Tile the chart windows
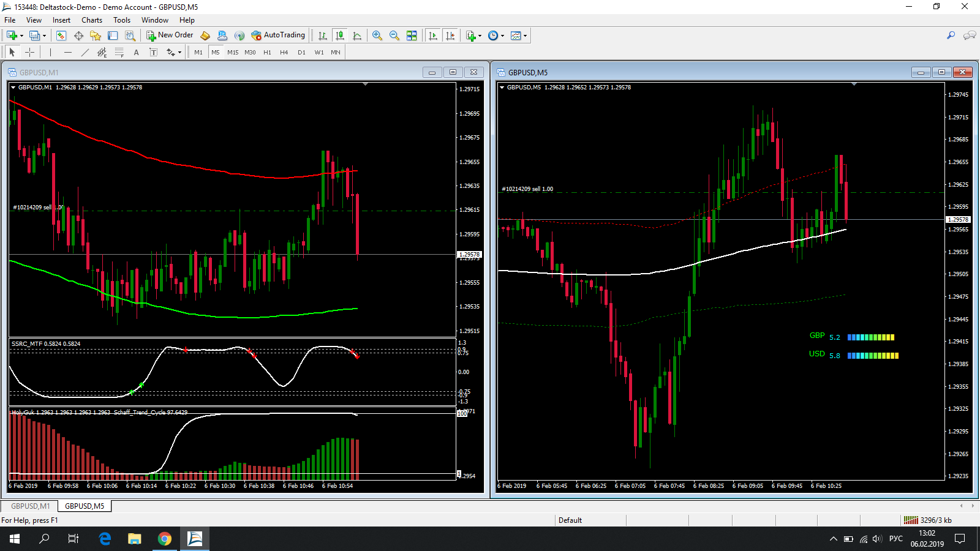The width and height of the screenshot is (980, 551). click(x=412, y=36)
